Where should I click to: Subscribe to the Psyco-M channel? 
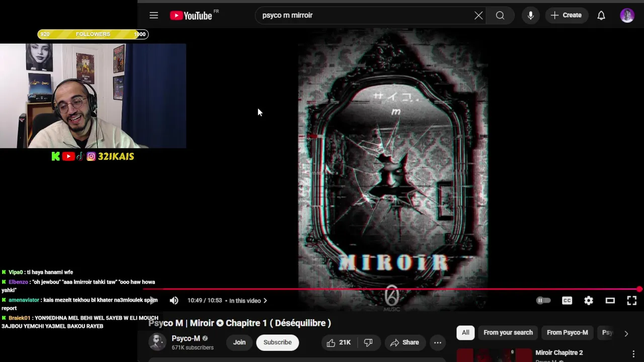pos(277,342)
